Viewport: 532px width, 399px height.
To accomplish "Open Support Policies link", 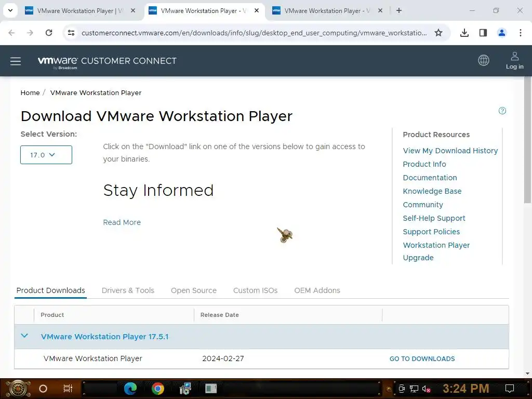I will coord(431,232).
